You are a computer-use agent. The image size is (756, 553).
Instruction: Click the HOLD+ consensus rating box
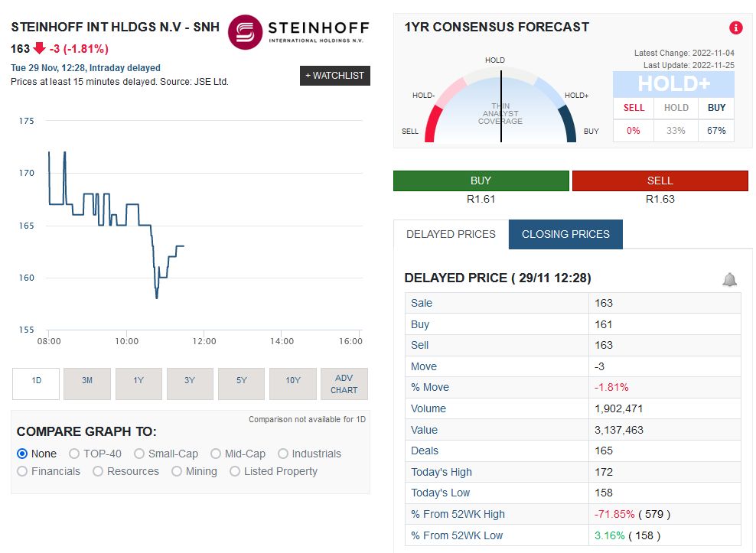673,84
